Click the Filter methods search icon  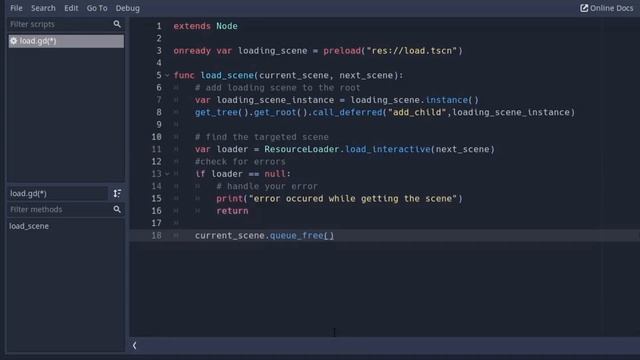point(117,209)
